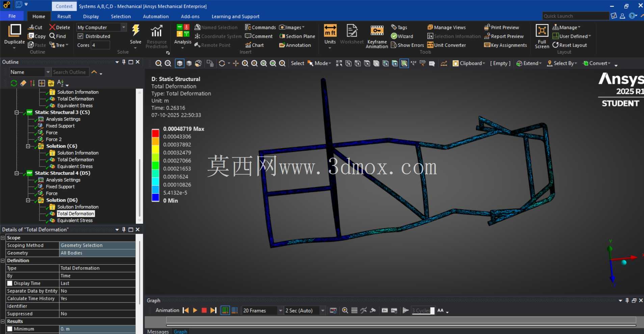Stop the animation
644x334 pixels.
204,310
